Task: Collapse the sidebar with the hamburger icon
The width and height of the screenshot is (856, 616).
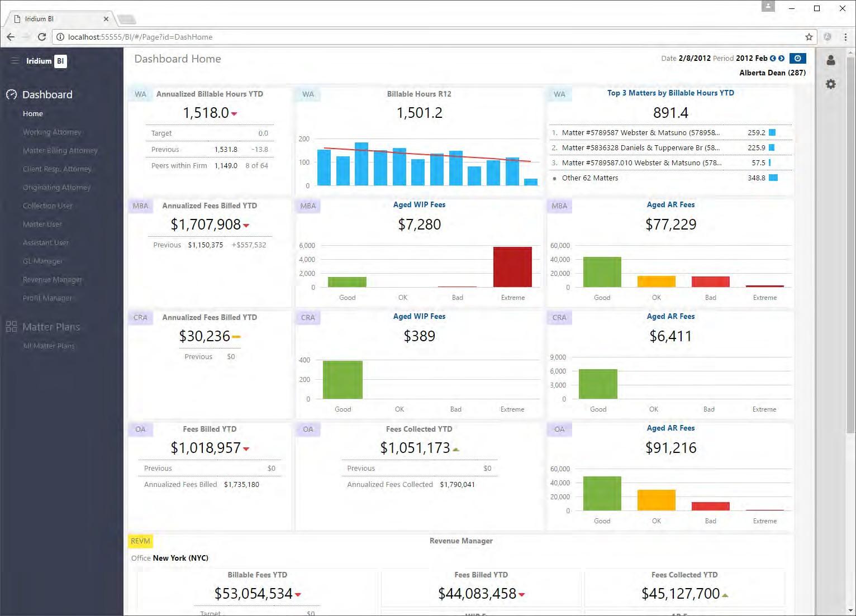Action: tap(15, 61)
